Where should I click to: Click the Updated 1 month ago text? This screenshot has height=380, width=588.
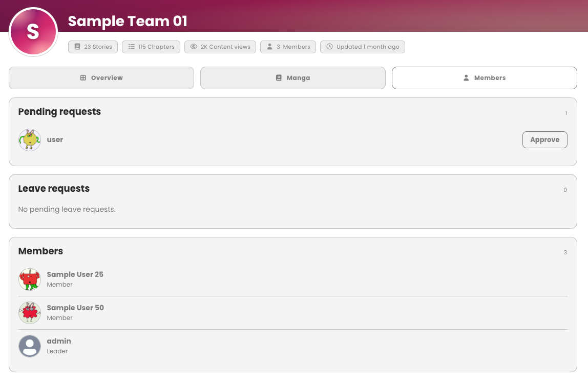click(x=368, y=47)
